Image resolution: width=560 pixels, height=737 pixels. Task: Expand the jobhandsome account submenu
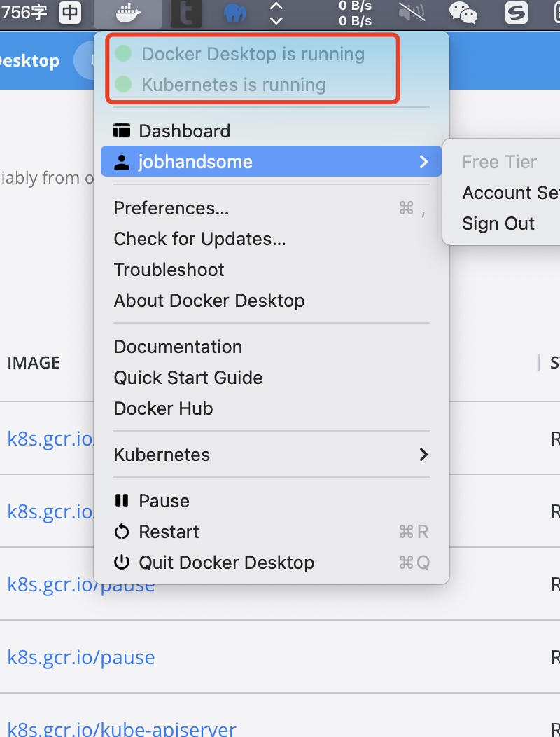pyautogui.click(x=423, y=161)
